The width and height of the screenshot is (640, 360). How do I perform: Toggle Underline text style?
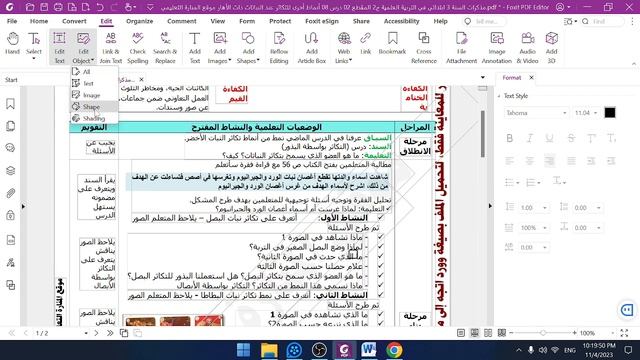click(x=550, y=138)
